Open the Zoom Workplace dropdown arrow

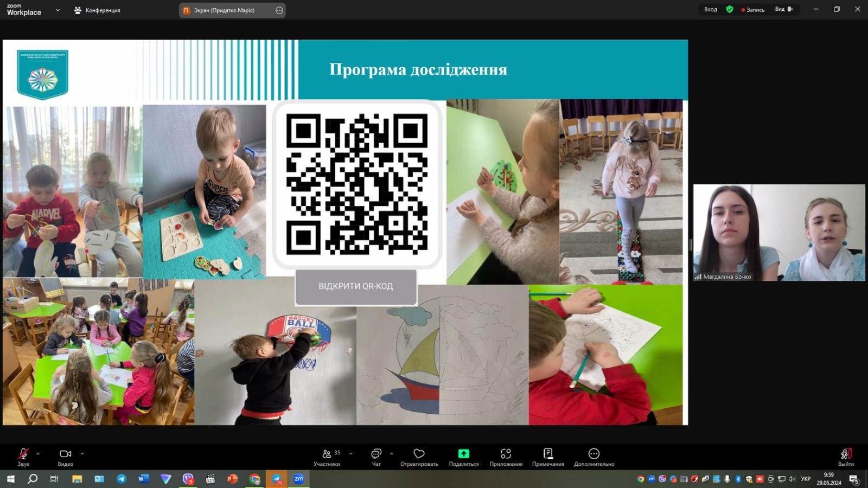point(58,10)
